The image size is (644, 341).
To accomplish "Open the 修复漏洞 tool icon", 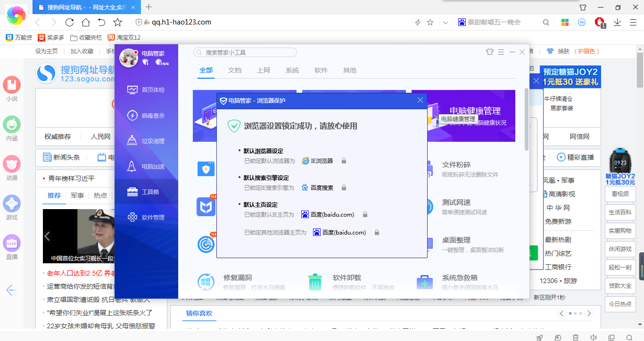I will click(206, 282).
